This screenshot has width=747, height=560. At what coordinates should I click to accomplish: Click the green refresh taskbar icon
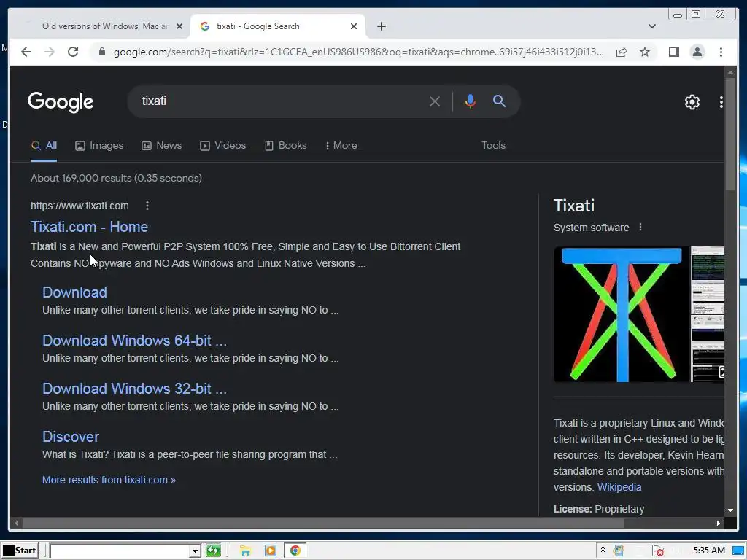coord(213,551)
